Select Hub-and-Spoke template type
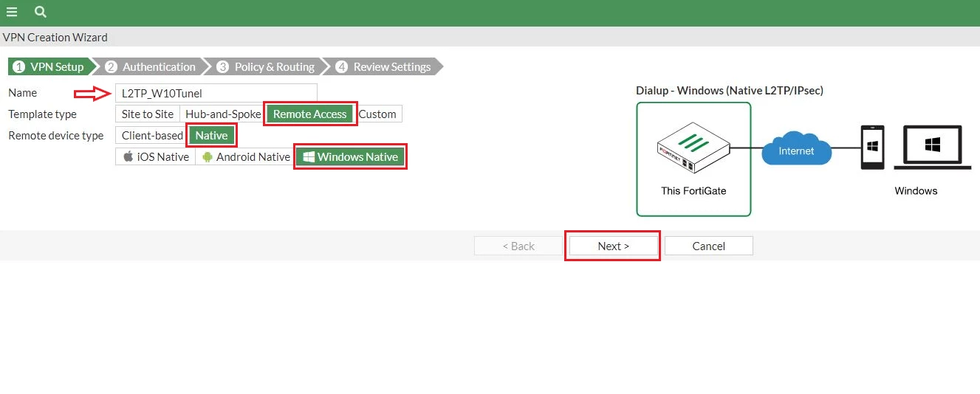Image resolution: width=980 pixels, height=394 pixels. [x=223, y=114]
